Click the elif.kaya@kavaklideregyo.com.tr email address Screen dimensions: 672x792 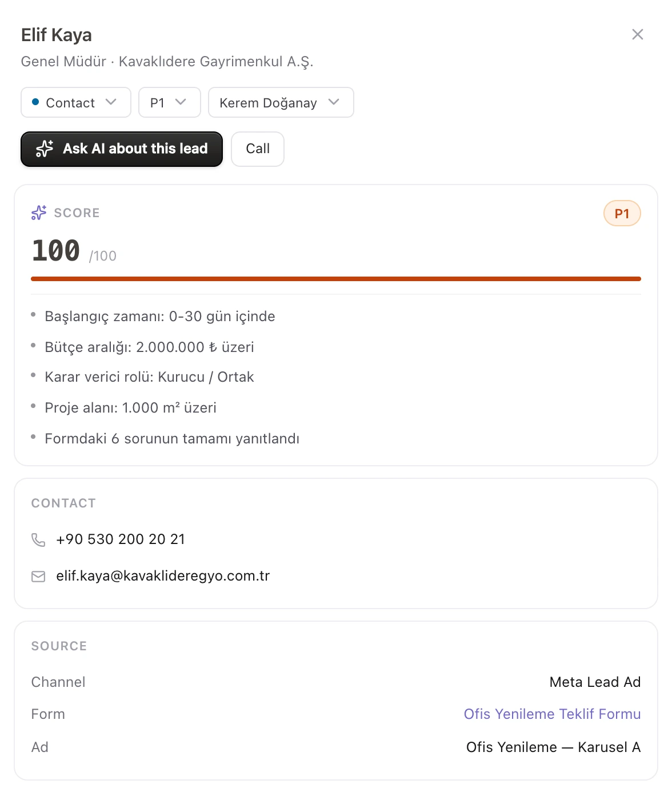[163, 576]
